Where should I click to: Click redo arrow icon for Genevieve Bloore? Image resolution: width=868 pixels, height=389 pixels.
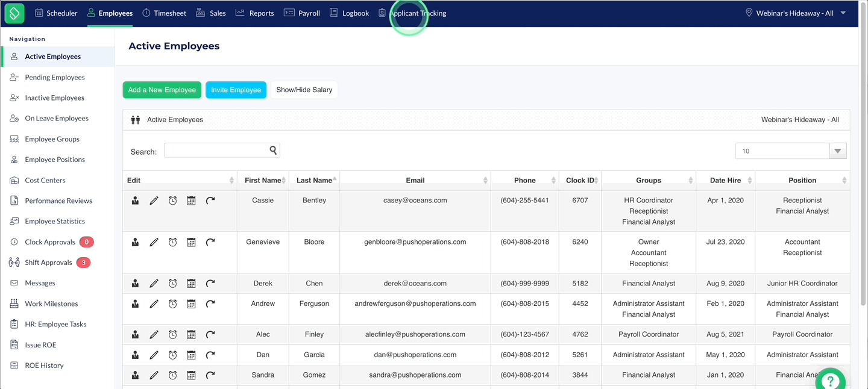210,242
